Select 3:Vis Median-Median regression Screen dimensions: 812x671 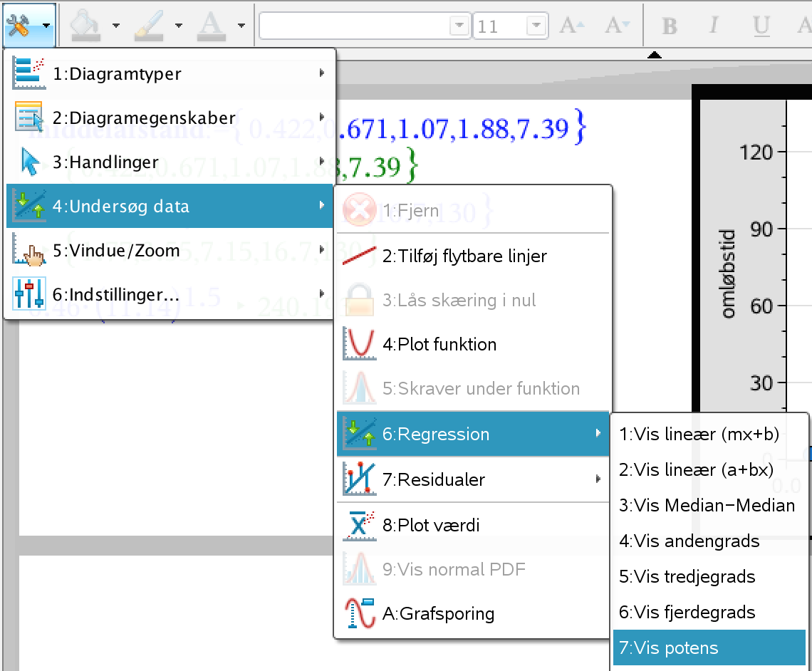click(x=709, y=505)
